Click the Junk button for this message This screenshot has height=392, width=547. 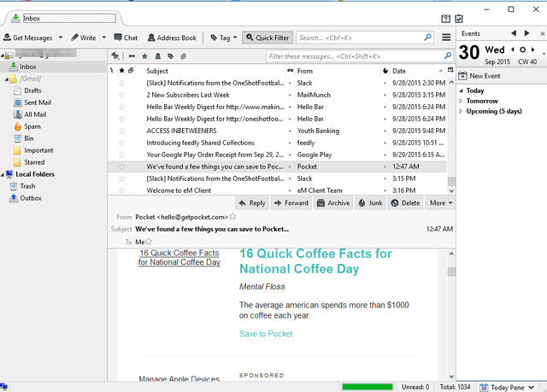[x=370, y=203]
